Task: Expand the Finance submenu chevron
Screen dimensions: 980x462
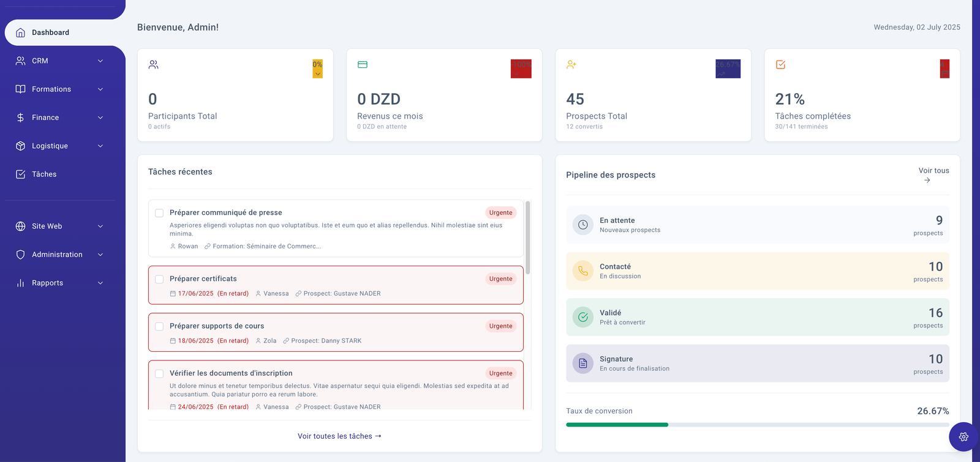Action: (x=100, y=117)
